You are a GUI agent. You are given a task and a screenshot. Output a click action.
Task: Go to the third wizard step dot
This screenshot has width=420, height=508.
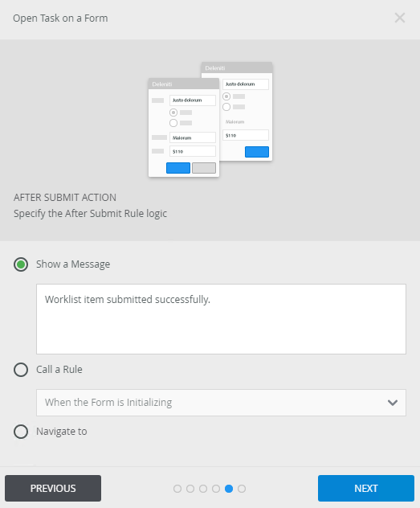pyautogui.click(x=203, y=489)
